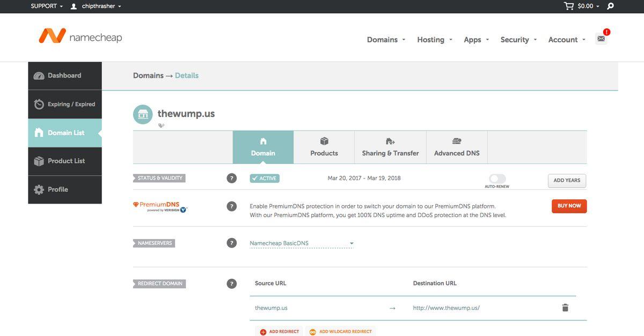Click the Namecheap logo
This screenshot has height=336, width=644.
(x=80, y=36)
